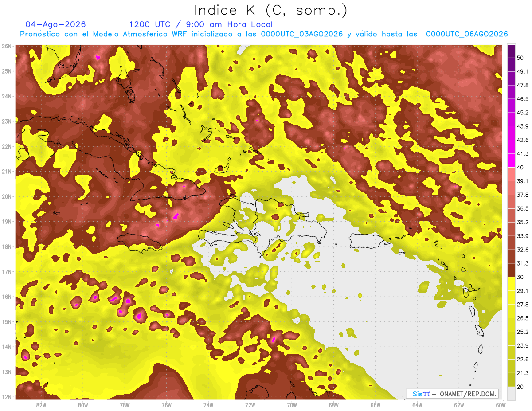Click the longitude axis label '60W'
The height and width of the screenshot is (411, 532).
(x=501, y=405)
